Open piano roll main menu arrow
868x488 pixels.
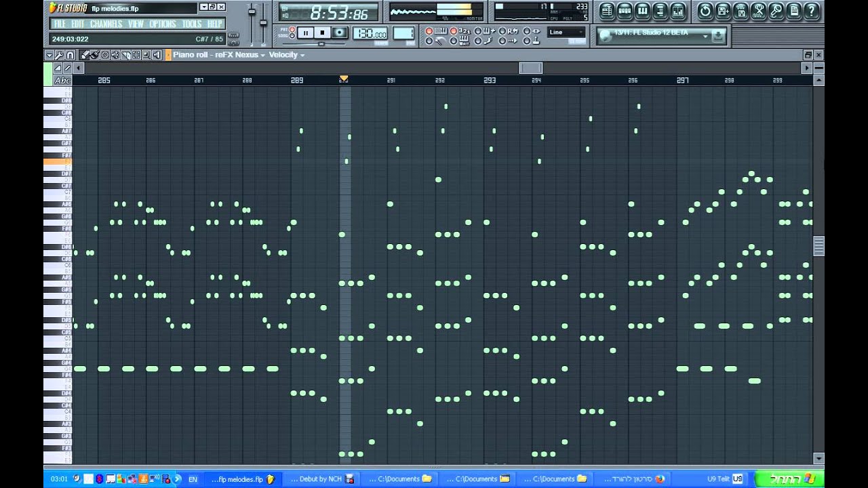coord(49,55)
